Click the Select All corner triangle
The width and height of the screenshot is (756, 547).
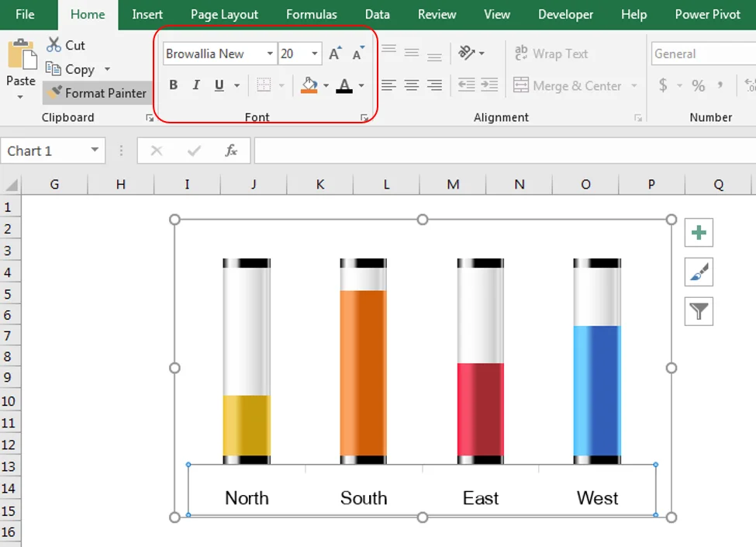pos(11,184)
